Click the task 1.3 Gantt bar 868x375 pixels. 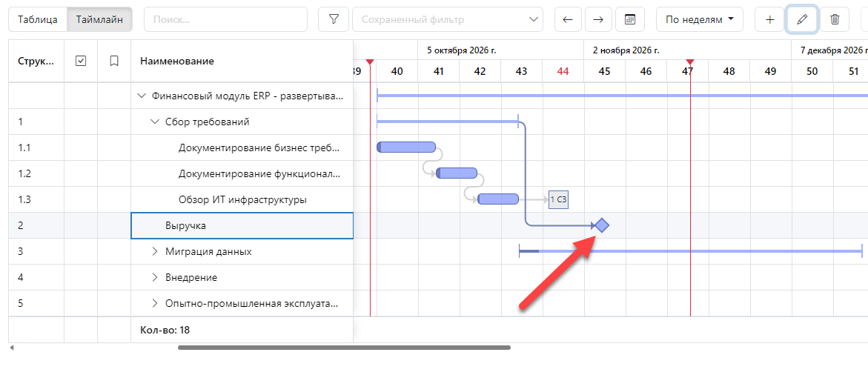click(498, 199)
